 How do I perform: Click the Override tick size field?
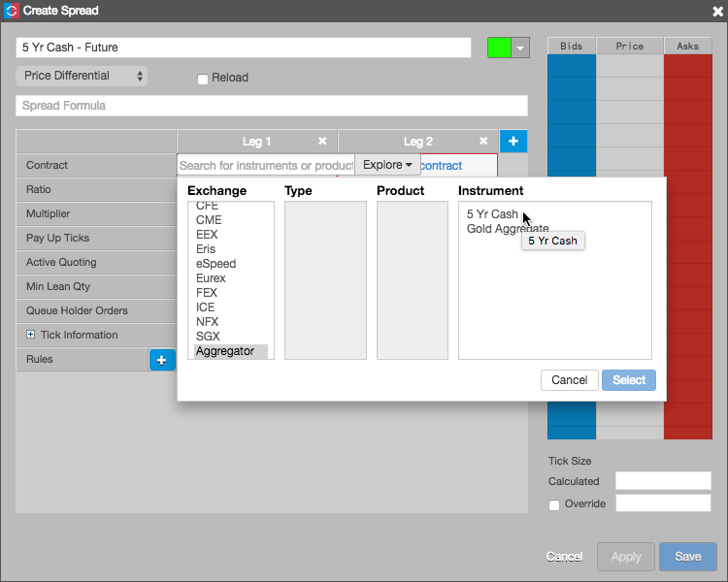[663, 503]
